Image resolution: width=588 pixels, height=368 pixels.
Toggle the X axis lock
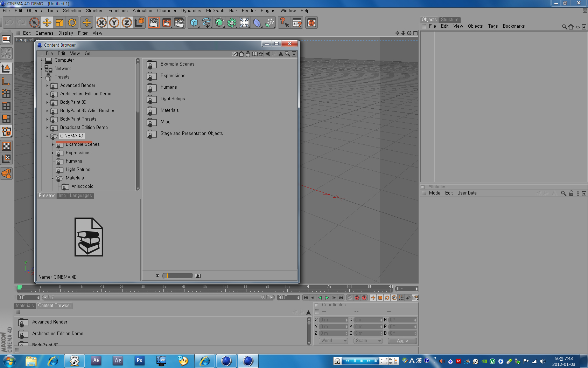[101, 23]
